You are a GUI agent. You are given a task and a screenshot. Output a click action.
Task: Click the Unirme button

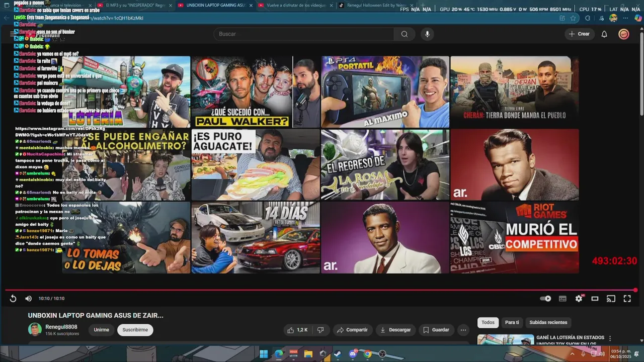coord(101,330)
